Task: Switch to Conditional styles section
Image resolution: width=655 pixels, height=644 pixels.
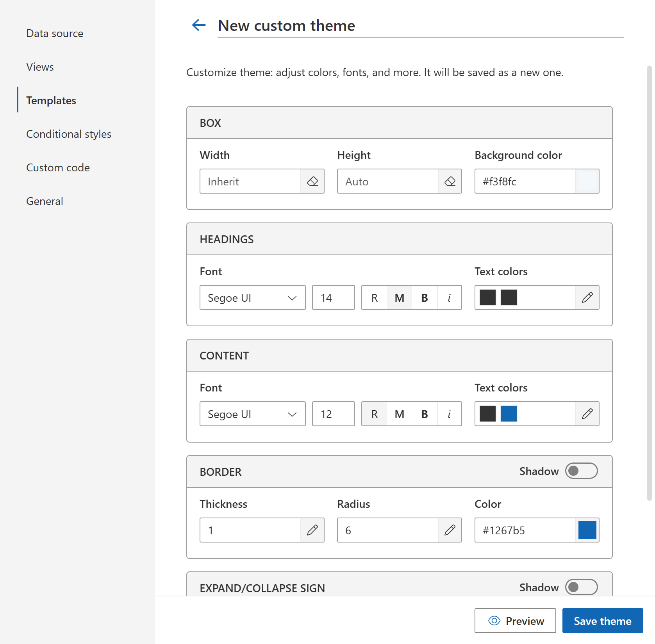Action: tap(69, 134)
